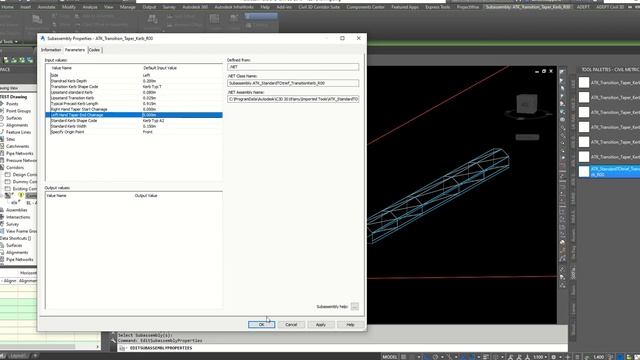Open the Manage ribbon tab

[x=128, y=7]
